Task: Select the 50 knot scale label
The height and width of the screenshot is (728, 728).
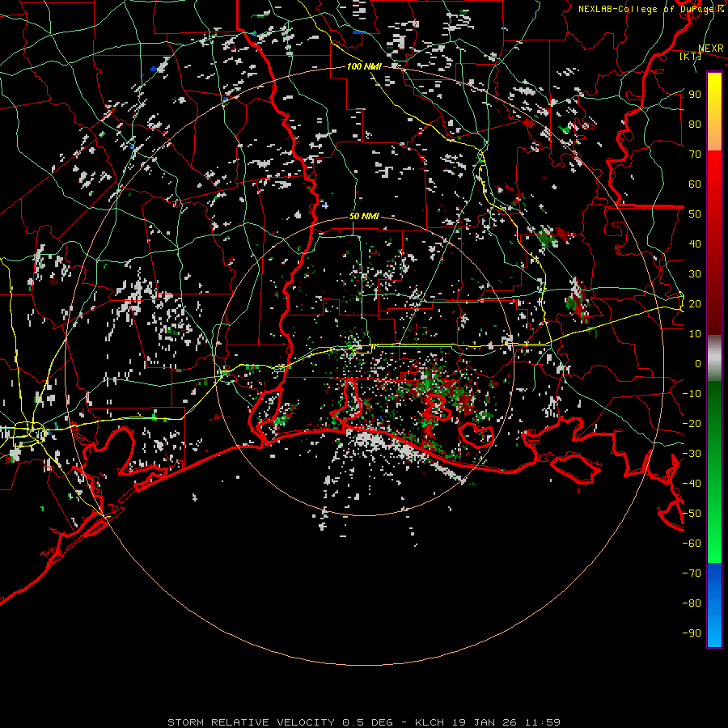Action: coord(695,214)
